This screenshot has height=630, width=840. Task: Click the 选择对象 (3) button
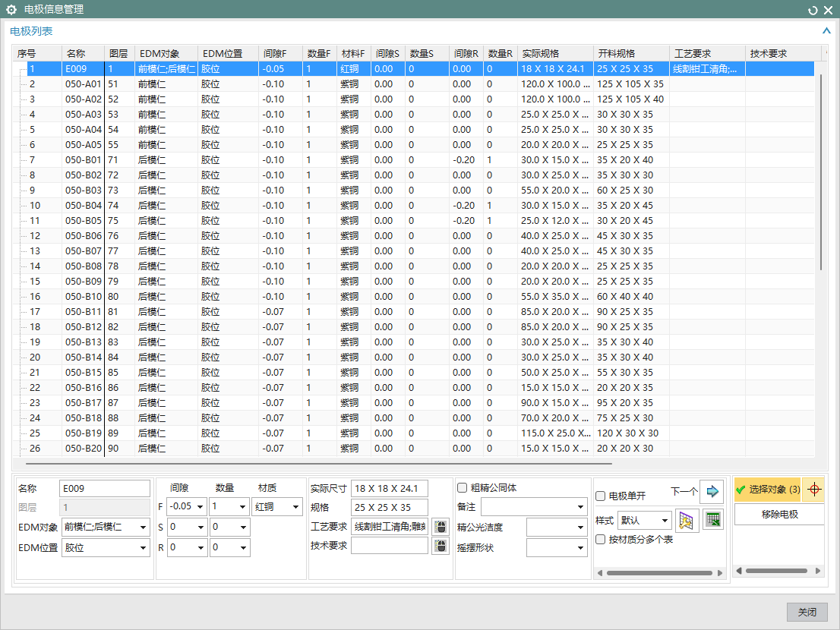(768, 490)
